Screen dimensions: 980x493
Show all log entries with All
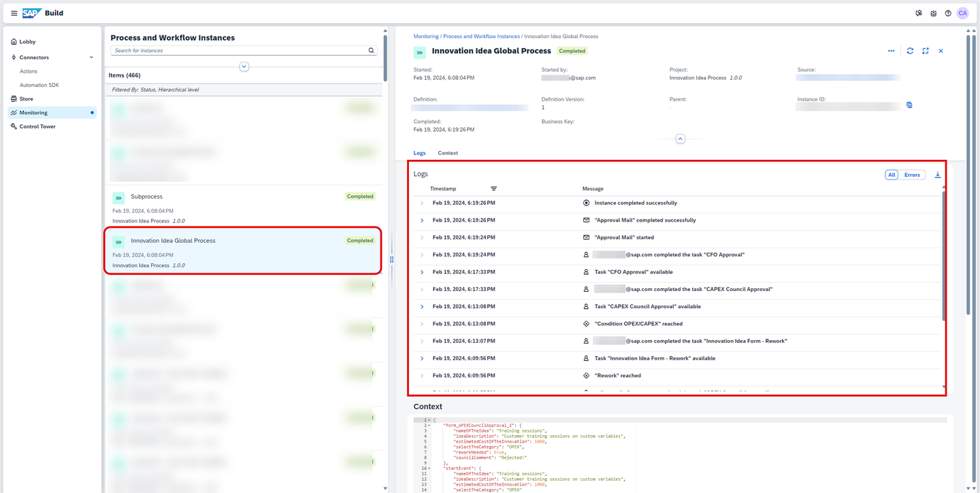pyautogui.click(x=892, y=175)
